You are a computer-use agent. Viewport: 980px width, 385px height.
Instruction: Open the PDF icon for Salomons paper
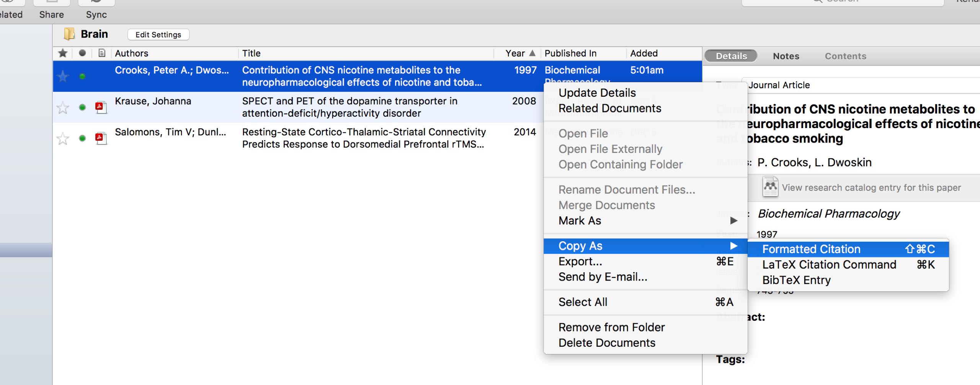click(101, 138)
